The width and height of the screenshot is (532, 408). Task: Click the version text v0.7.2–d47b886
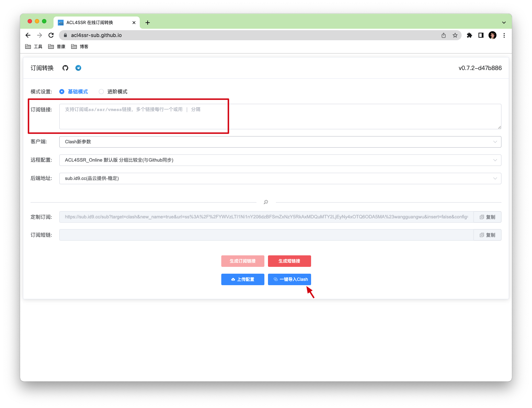point(480,68)
